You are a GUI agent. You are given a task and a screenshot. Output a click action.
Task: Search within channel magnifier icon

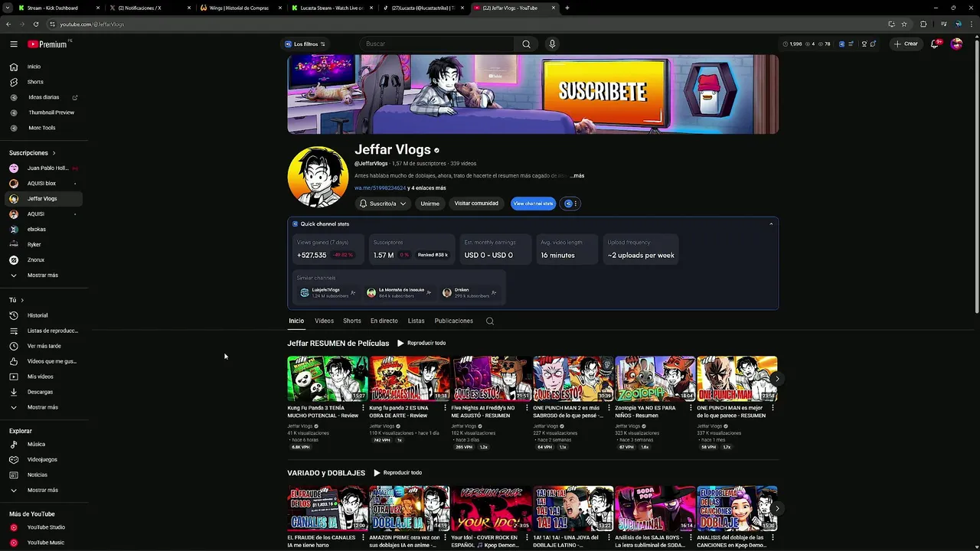pyautogui.click(x=490, y=321)
